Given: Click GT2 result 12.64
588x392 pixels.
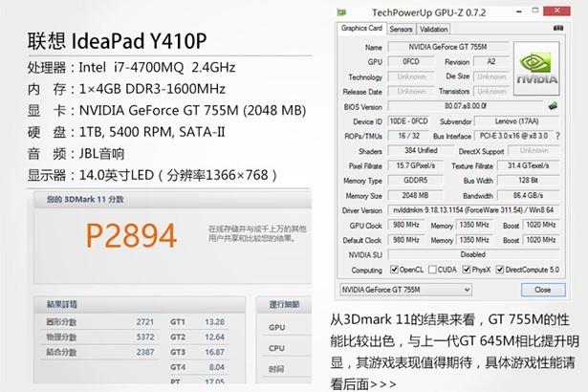Looking at the screenshot, I should 214,337.
